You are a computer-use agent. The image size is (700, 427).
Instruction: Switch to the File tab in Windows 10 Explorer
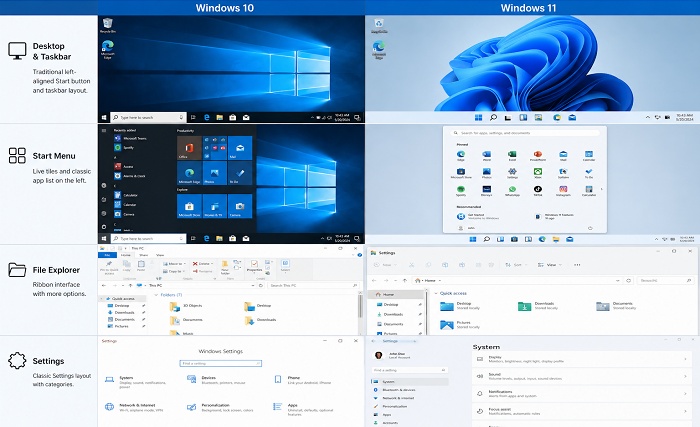click(x=107, y=255)
